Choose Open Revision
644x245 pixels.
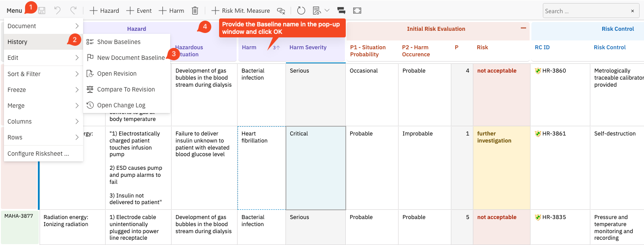pyautogui.click(x=127, y=73)
